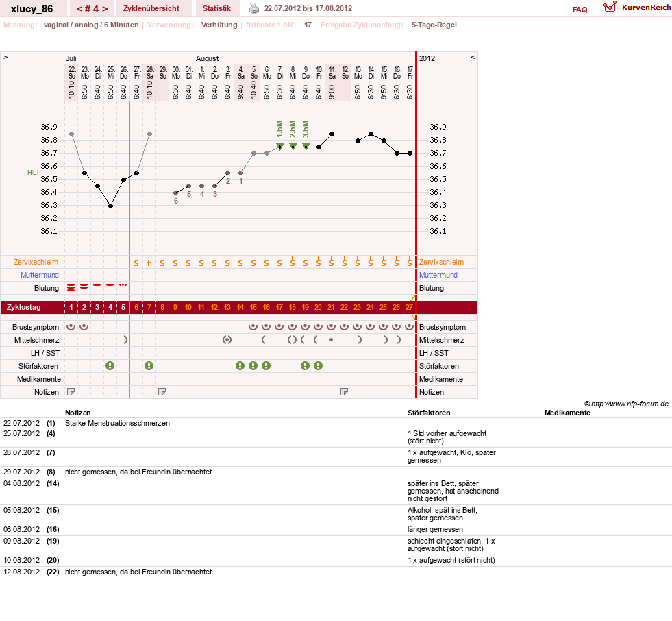Open the note icon on cycle day 8
The width and height of the screenshot is (672, 621).
162,391
